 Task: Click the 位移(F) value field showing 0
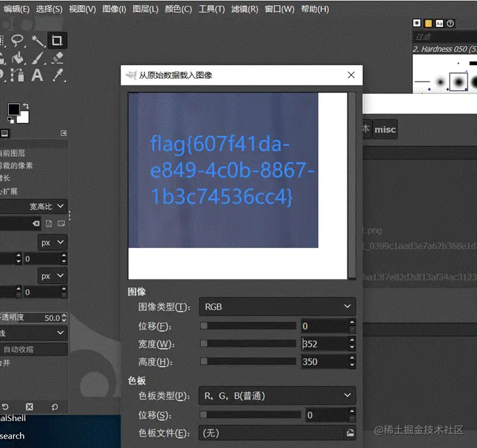tap(325, 326)
